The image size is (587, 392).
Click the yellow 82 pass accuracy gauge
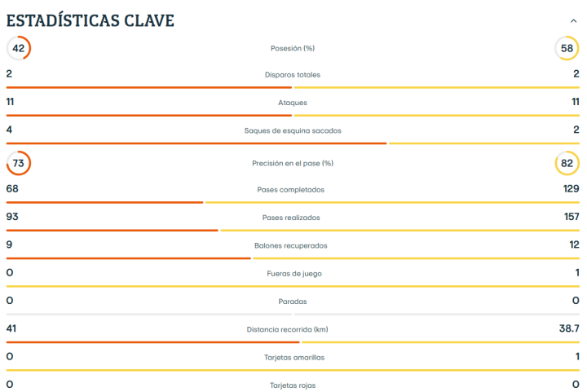[x=567, y=163]
